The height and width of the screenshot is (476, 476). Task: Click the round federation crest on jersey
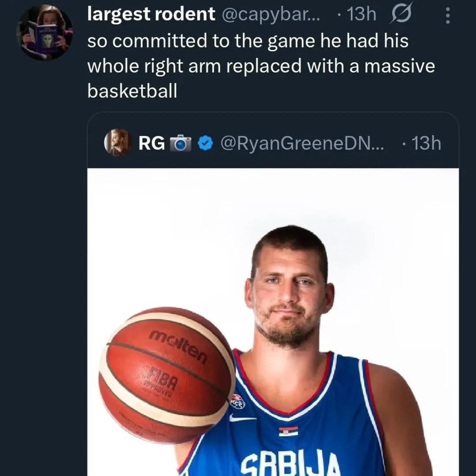click(x=238, y=401)
